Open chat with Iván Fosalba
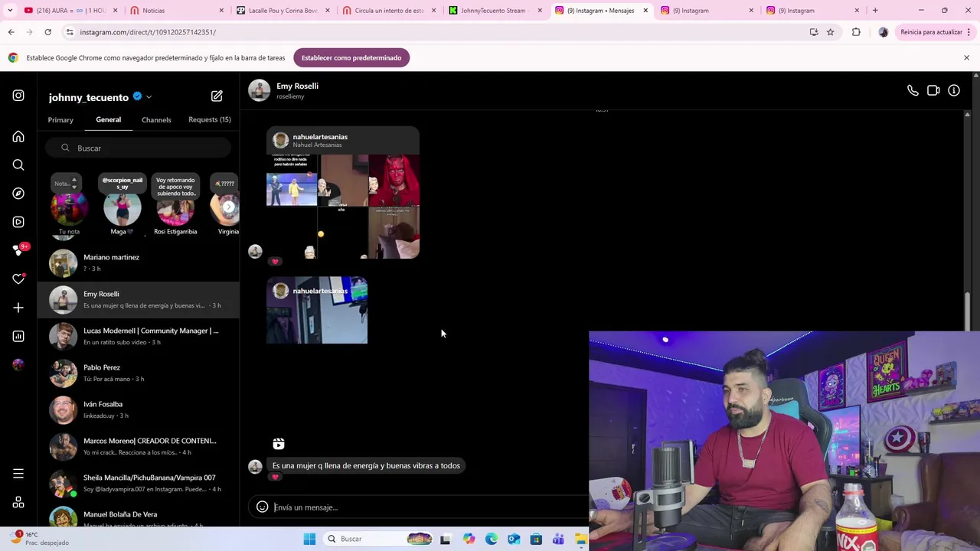Screen dimensions: 980x551 click(x=138, y=410)
